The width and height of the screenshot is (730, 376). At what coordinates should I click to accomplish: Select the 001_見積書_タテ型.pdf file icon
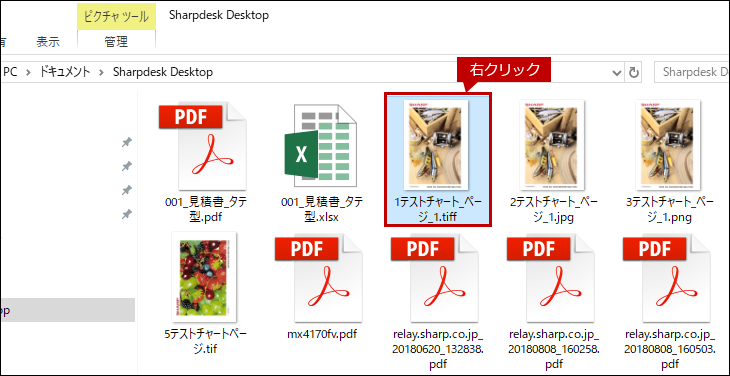coord(203,147)
